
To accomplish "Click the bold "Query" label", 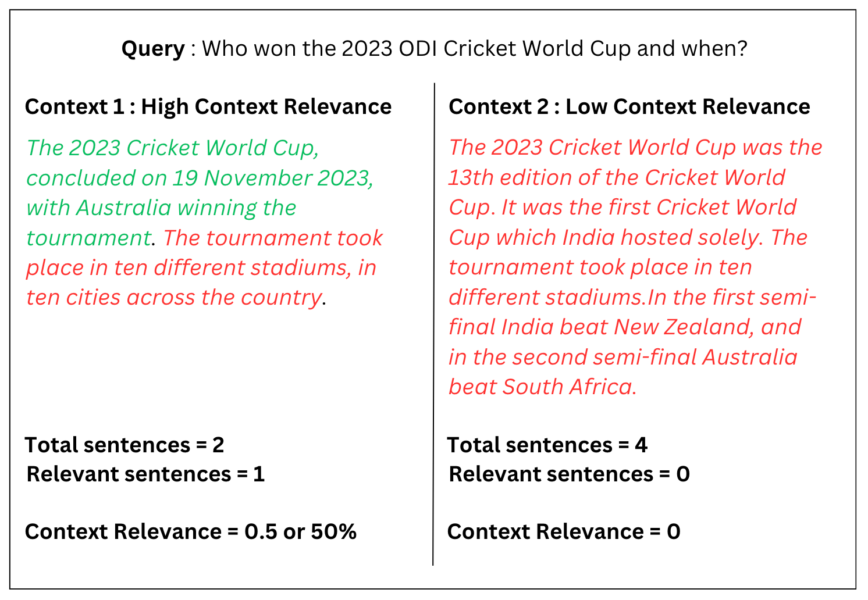I will (x=152, y=48).
